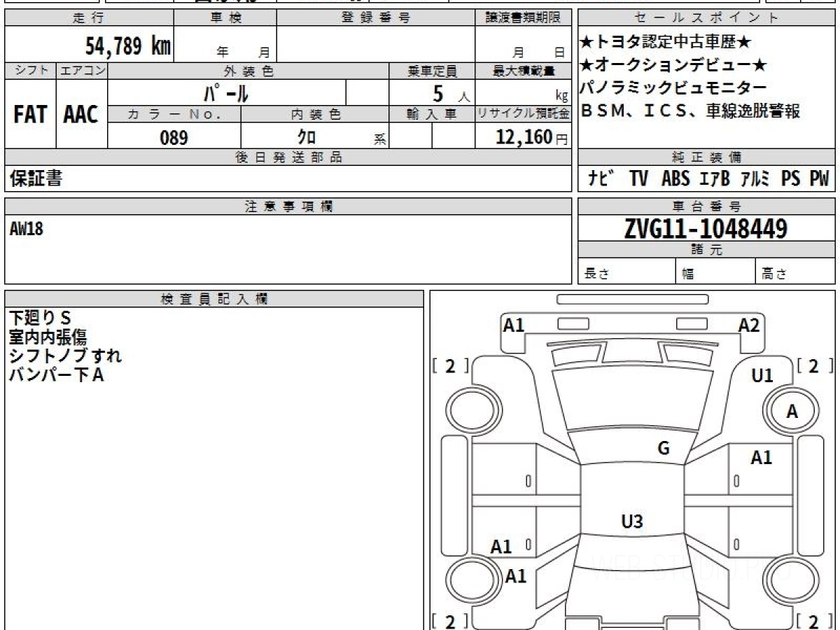Click the 内装色 header
The image size is (840, 630).
tap(315, 114)
